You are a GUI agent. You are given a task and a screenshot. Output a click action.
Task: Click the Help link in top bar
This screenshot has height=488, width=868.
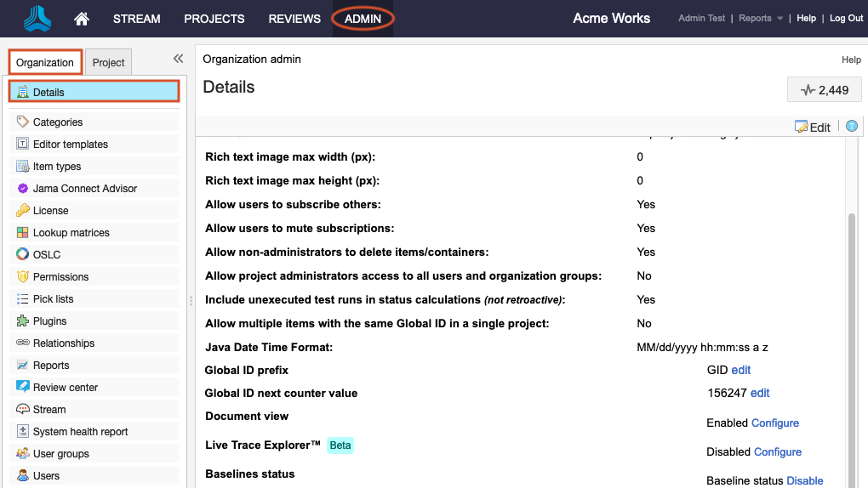click(806, 18)
